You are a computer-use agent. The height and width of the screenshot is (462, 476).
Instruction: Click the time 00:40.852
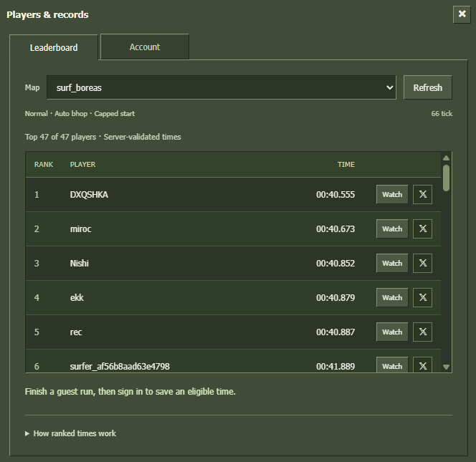point(335,264)
